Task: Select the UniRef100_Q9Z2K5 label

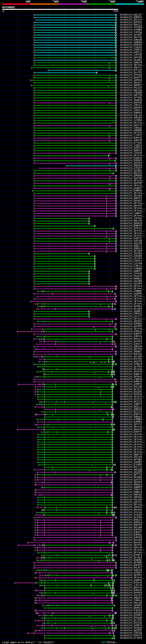Action: (131, 243)
